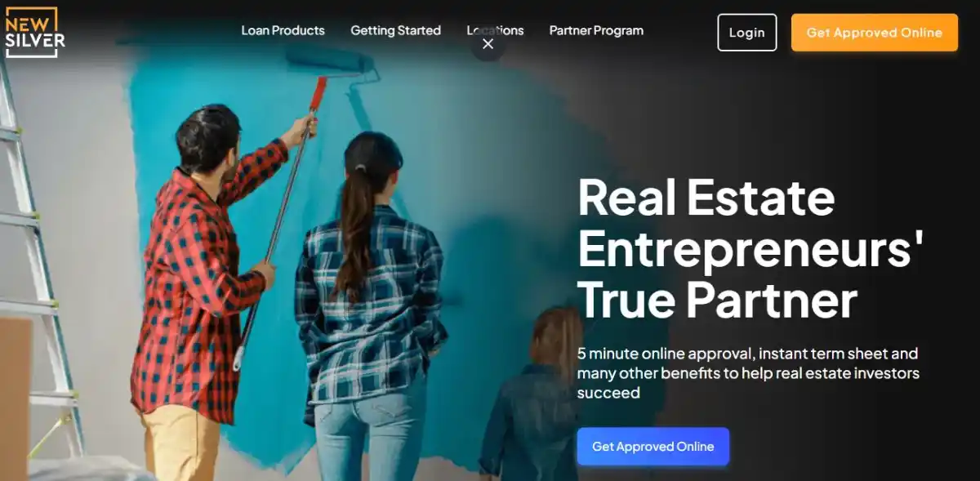The height and width of the screenshot is (481, 980).
Task: Click the orange Get Approved Online button
Action: pos(874,33)
